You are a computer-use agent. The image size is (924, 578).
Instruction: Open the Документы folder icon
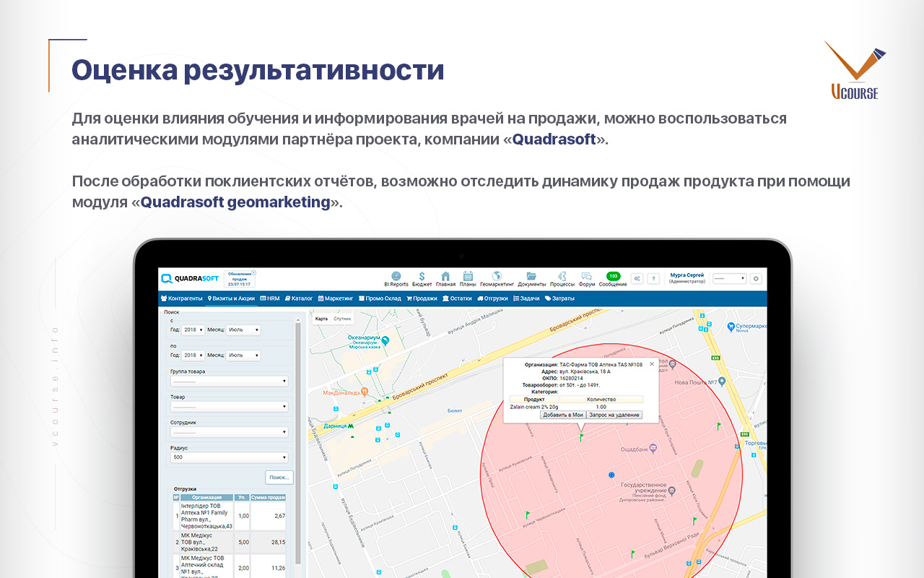click(531, 279)
